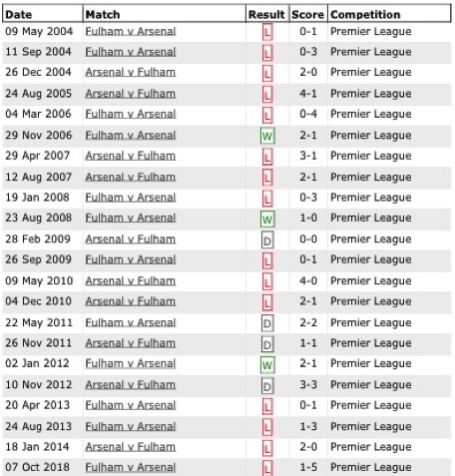Click the D result icon for 22 May 2011
Screen dimensions: 455x476
point(267,323)
